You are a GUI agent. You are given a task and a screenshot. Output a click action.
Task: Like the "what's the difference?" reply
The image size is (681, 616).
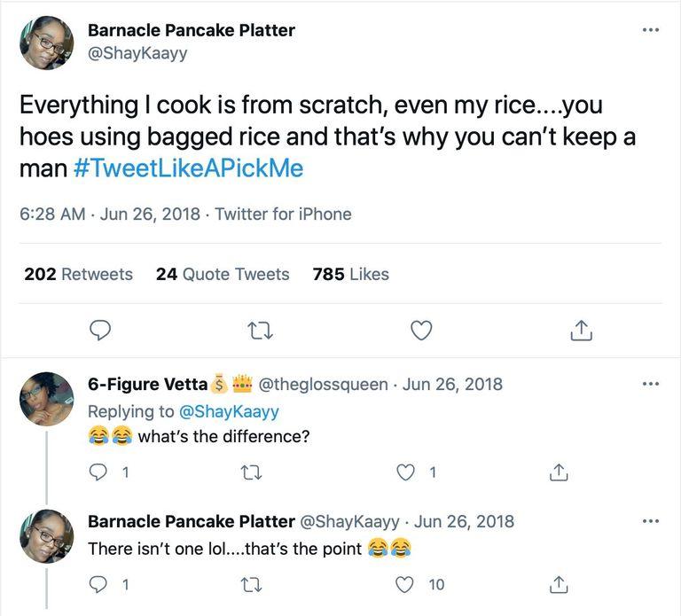coord(406,472)
